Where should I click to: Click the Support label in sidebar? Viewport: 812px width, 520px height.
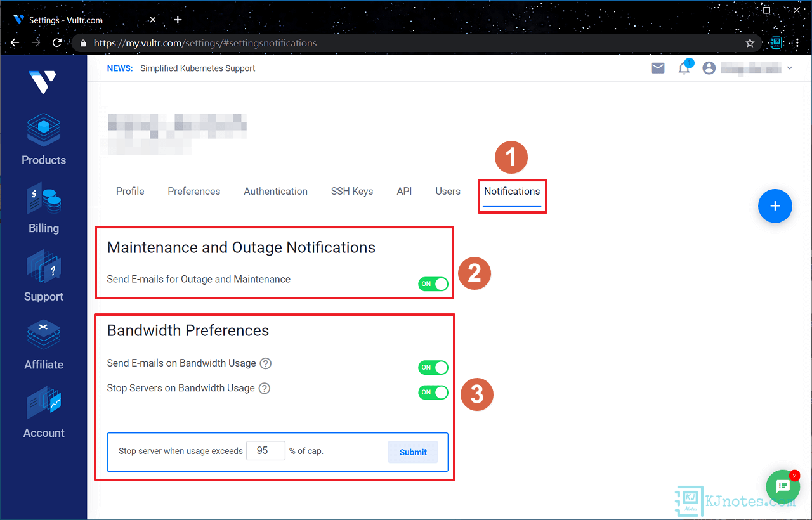[44, 296]
